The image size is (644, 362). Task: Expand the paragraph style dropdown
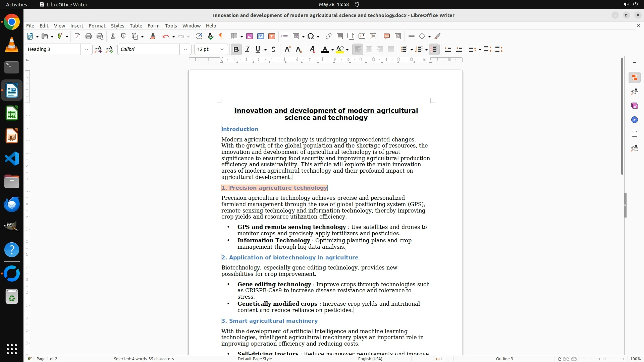pyautogui.click(x=86, y=49)
